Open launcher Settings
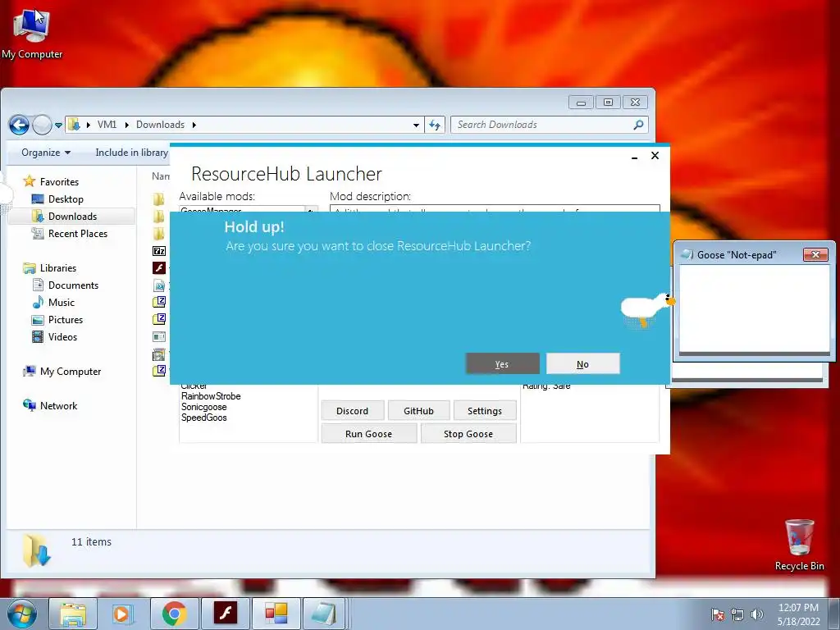Viewport: 840px width, 630px height. tap(484, 411)
